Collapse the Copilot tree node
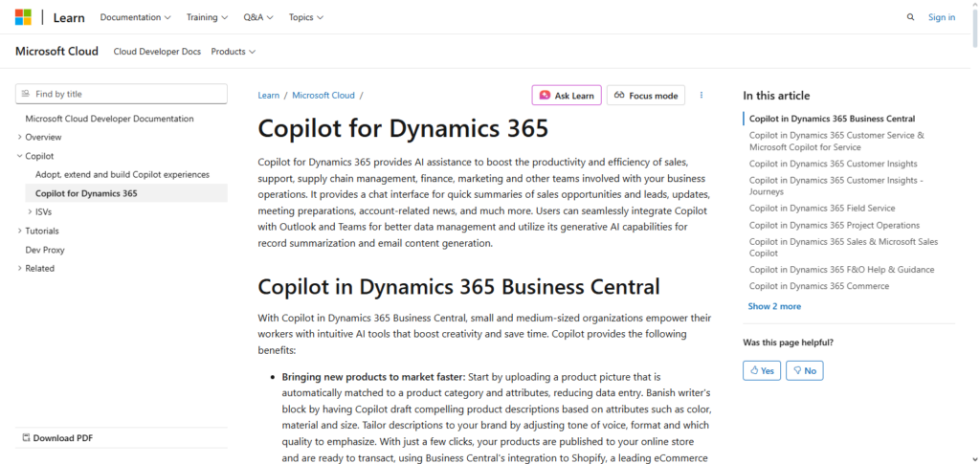980x464 pixels. [x=34, y=156]
